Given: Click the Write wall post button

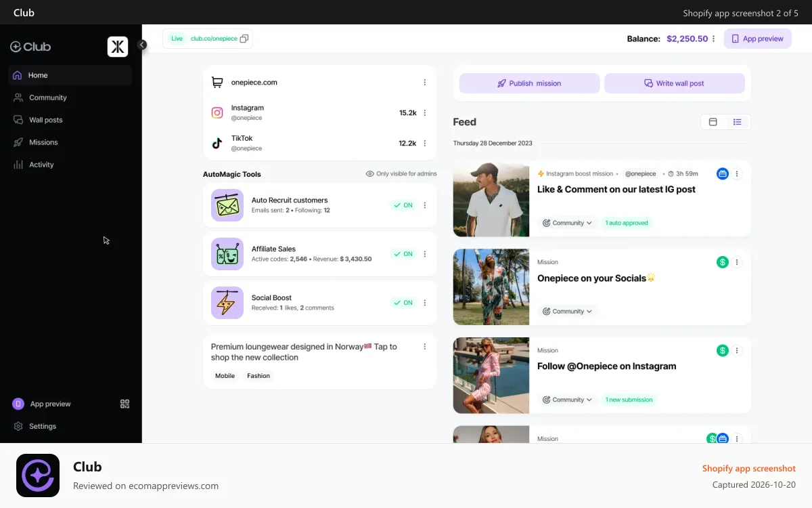Looking at the screenshot, I should [x=674, y=83].
